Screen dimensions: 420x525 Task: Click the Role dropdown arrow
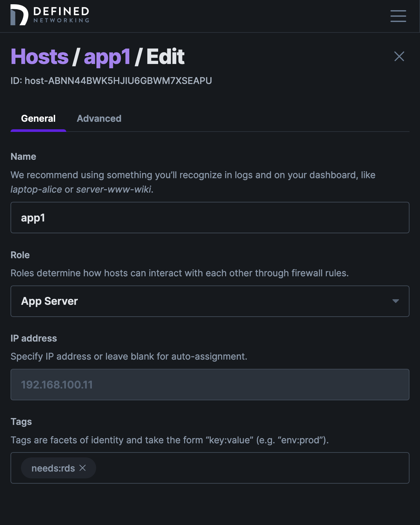[x=395, y=301]
